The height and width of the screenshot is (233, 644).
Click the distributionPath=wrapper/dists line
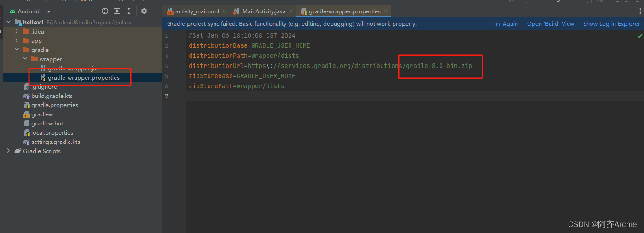244,56
